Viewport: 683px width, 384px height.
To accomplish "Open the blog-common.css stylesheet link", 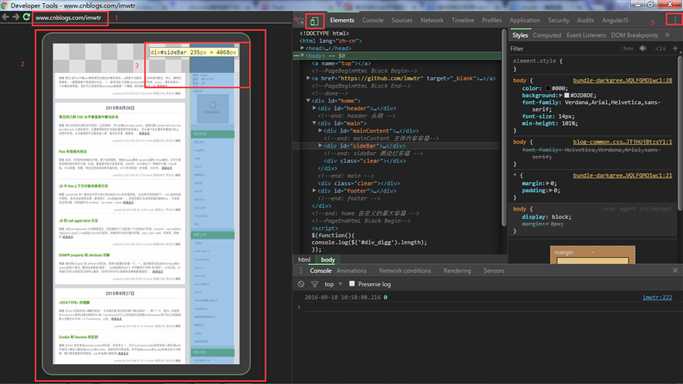I will point(622,142).
